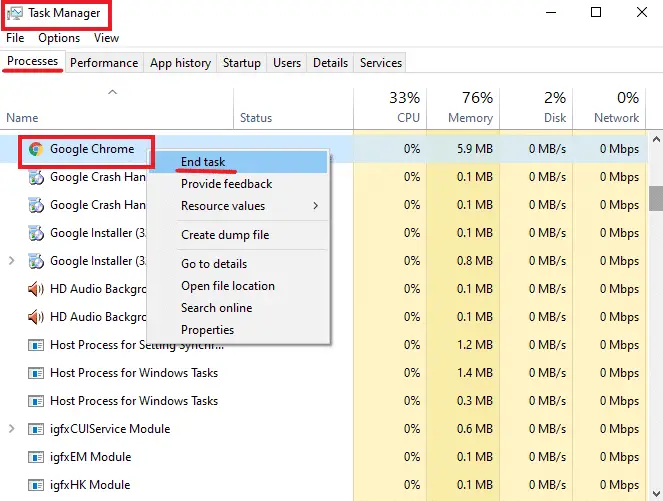Sort by the CPU column header

[390, 109]
